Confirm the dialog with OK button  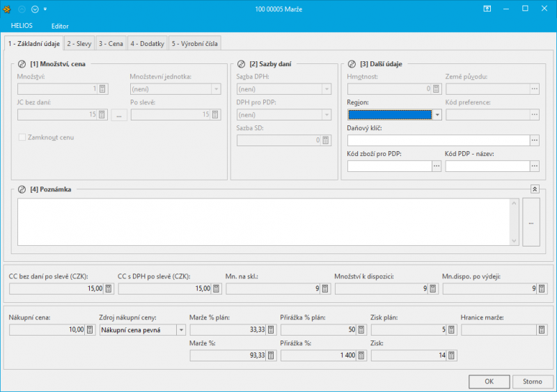point(489,382)
